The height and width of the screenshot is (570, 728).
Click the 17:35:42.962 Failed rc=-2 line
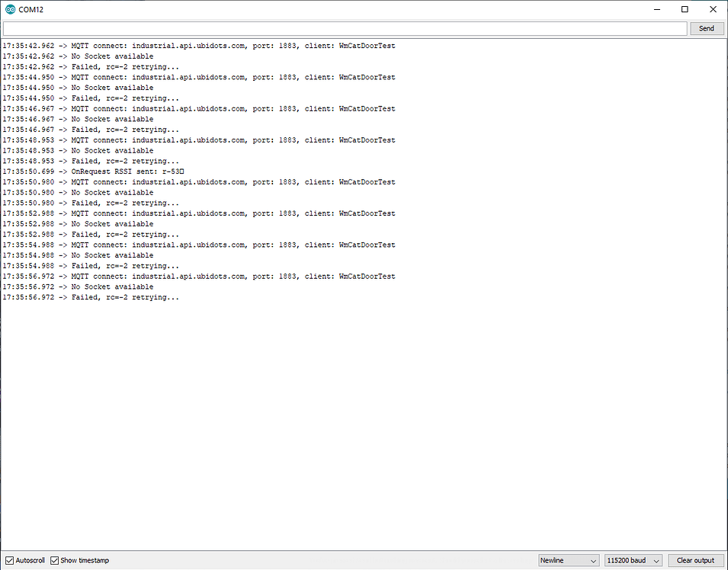(x=91, y=67)
